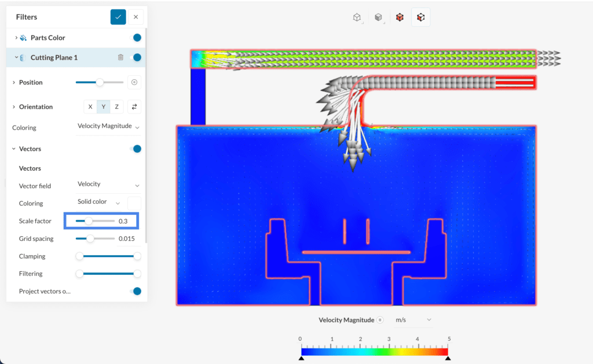Disable the Cutting Plane 1 toggle
The image size is (593, 364).
[x=137, y=57]
